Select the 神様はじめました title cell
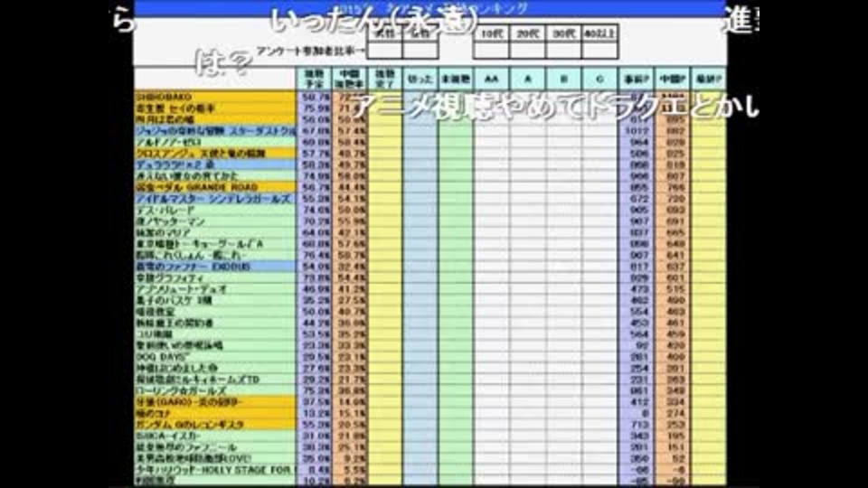The height and width of the screenshot is (488, 868). coord(215,368)
